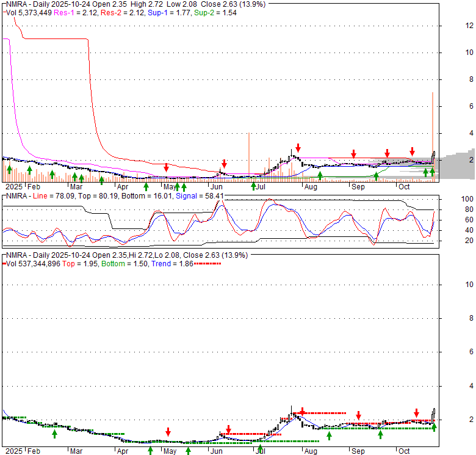Select the red arrow in May on the top chart
476x455 pixels.
(x=166, y=167)
